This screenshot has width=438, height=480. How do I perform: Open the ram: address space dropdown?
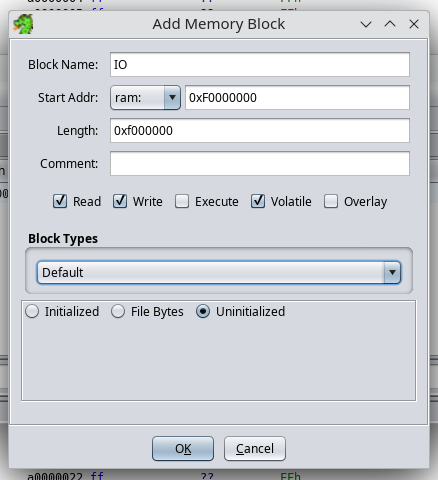click(x=145, y=98)
